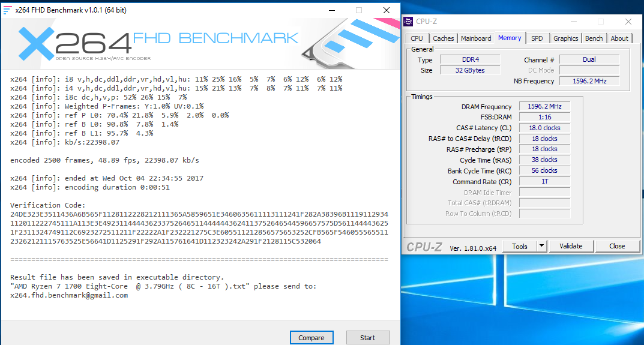Click the 'ref P L0' info line

coord(119,115)
